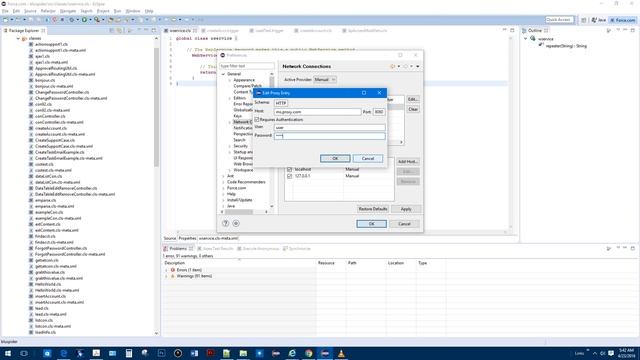Select the wservice.cls editor tab

180,31
